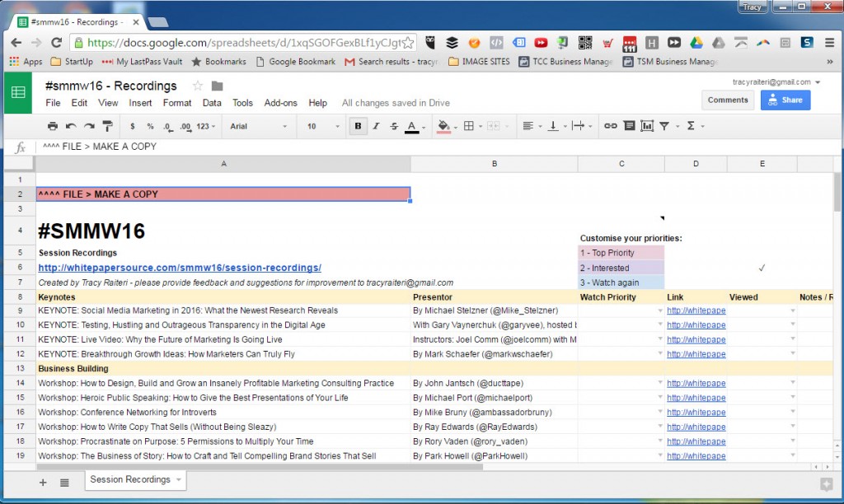Format as percent
This screenshot has height=504, width=844.
(150, 126)
